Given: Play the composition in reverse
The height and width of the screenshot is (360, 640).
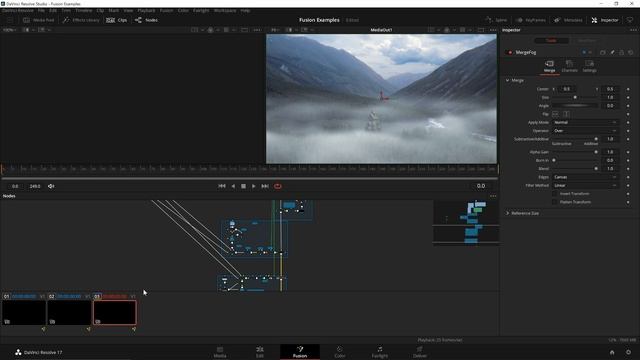Looking at the screenshot, I should click(x=233, y=186).
